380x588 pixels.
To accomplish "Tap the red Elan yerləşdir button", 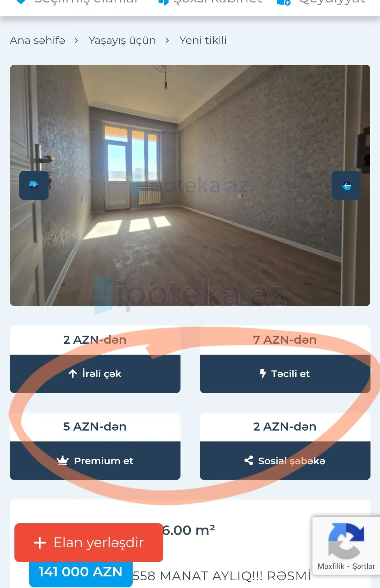I will pyautogui.click(x=89, y=543).
